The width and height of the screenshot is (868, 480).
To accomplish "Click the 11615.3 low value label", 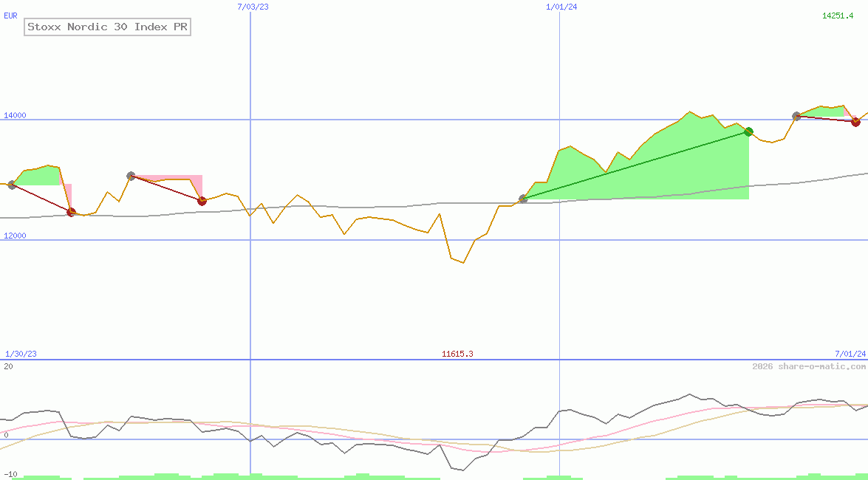I will click(x=457, y=354).
